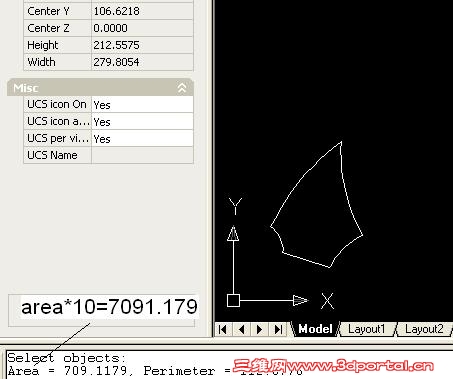Select the UCS icon On value Yes

[x=142, y=105]
